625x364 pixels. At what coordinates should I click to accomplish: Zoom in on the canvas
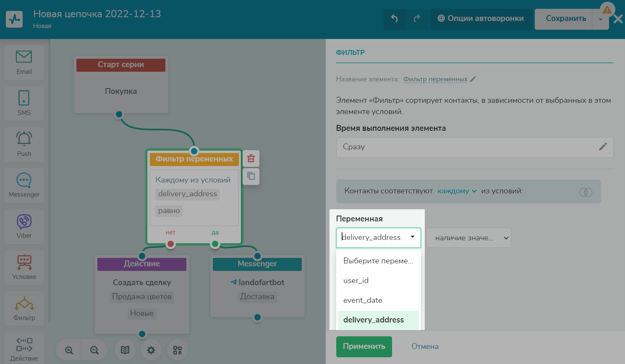pos(69,350)
